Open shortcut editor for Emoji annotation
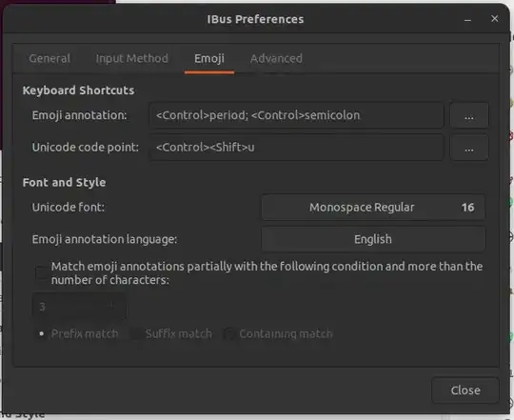This screenshot has height=420, width=514. (469, 115)
